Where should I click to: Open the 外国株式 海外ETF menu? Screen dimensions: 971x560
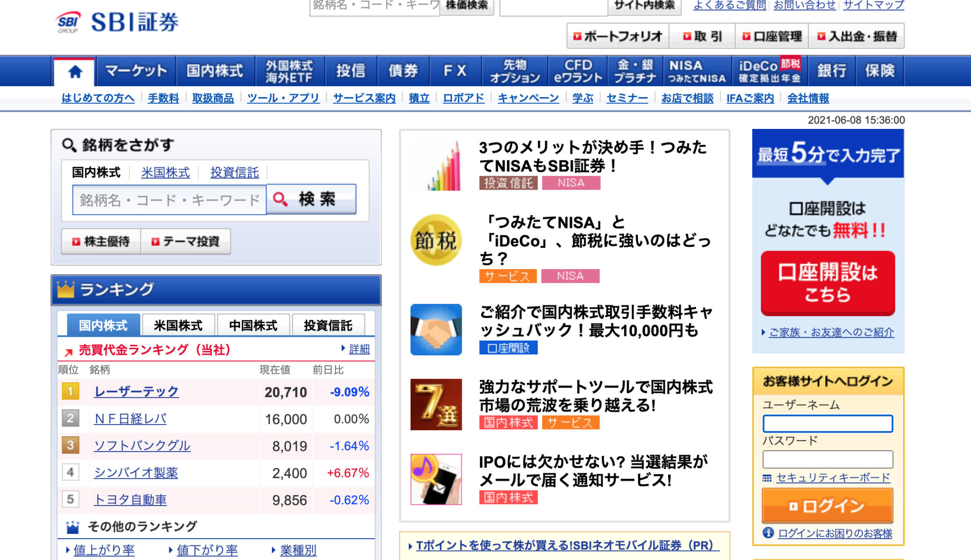(290, 71)
